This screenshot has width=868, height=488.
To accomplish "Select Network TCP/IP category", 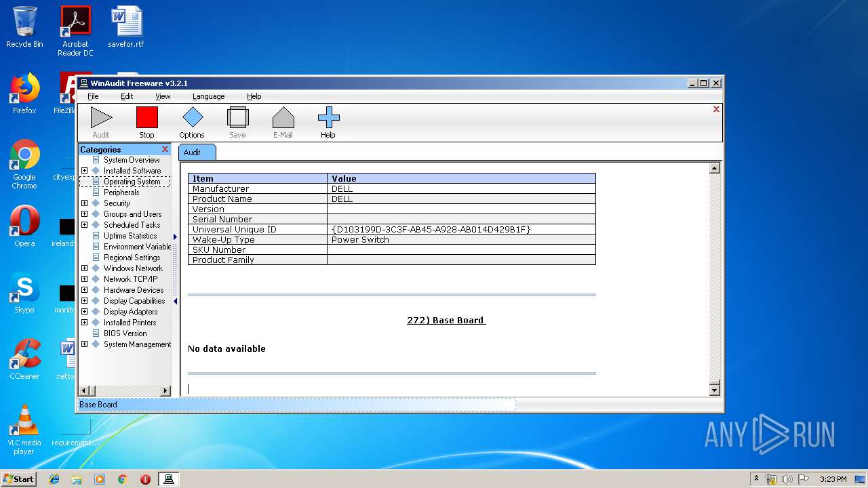I will (130, 279).
